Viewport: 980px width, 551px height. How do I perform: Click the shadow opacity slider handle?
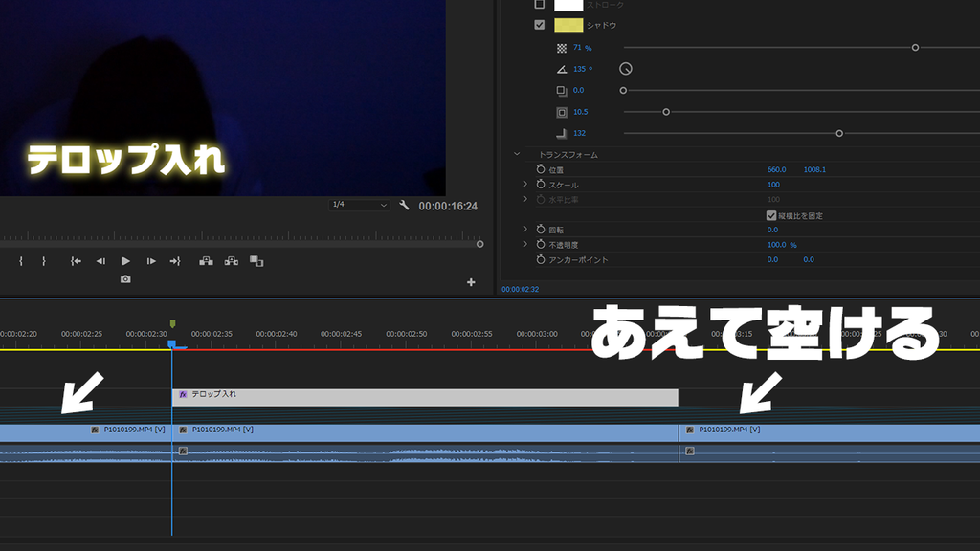(915, 48)
